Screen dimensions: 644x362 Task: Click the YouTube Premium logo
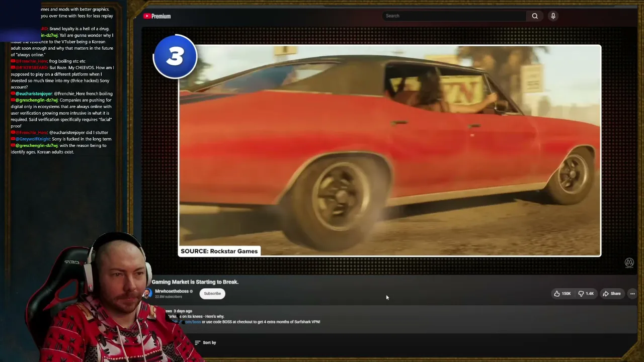(157, 16)
